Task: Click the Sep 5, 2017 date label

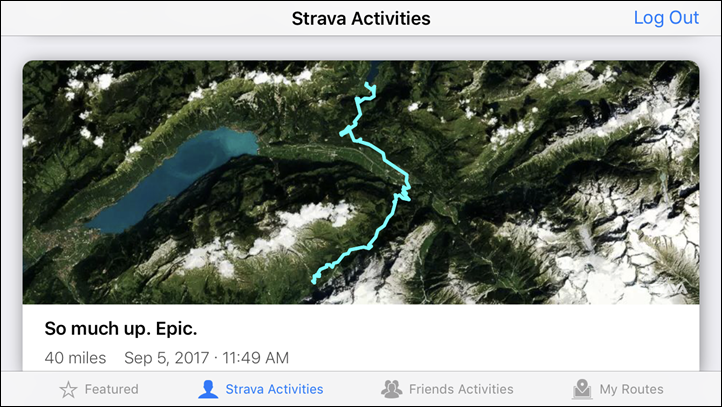Action: [x=166, y=358]
